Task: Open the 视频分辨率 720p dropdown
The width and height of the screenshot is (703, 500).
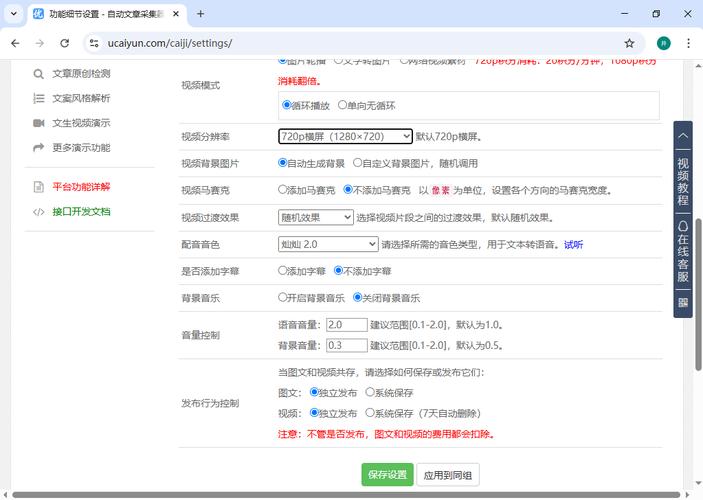Action: pos(345,136)
